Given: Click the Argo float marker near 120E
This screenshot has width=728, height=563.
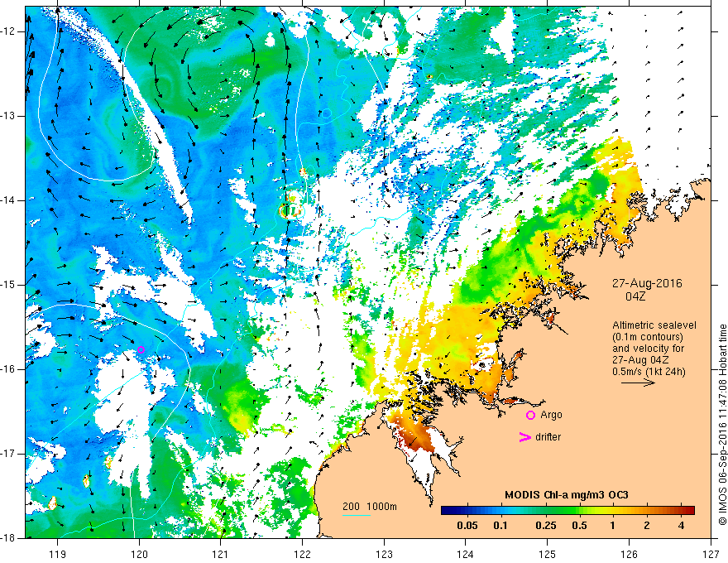Looking at the screenshot, I should [x=141, y=349].
